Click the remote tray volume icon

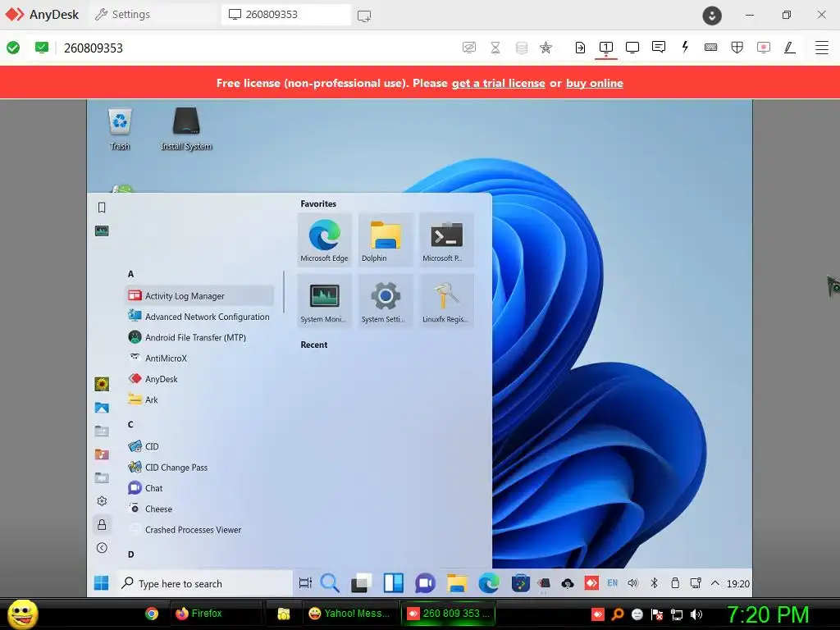pos(632,583)
